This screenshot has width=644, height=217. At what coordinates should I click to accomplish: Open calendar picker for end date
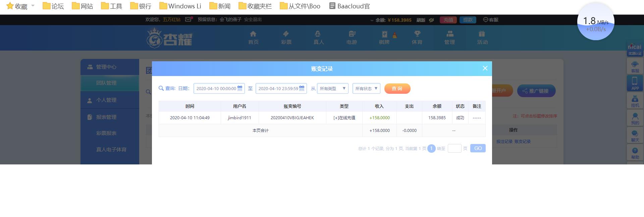click(x=302, y=88)
